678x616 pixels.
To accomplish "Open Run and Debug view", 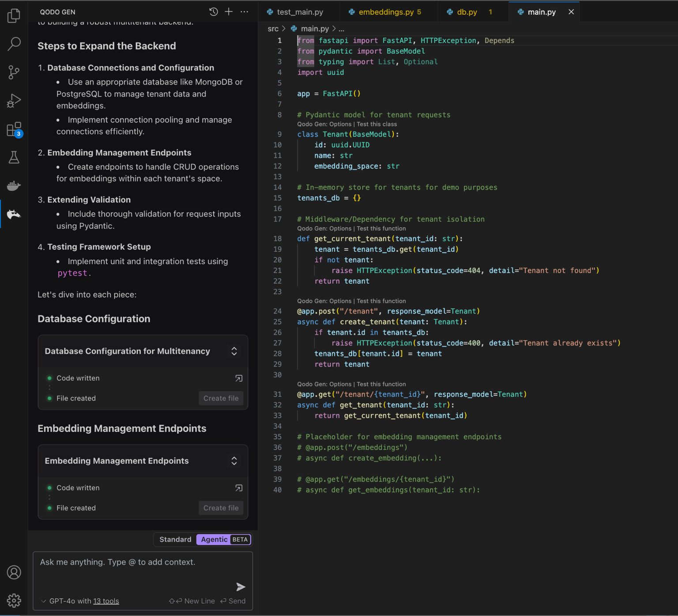I will [14, 101].
